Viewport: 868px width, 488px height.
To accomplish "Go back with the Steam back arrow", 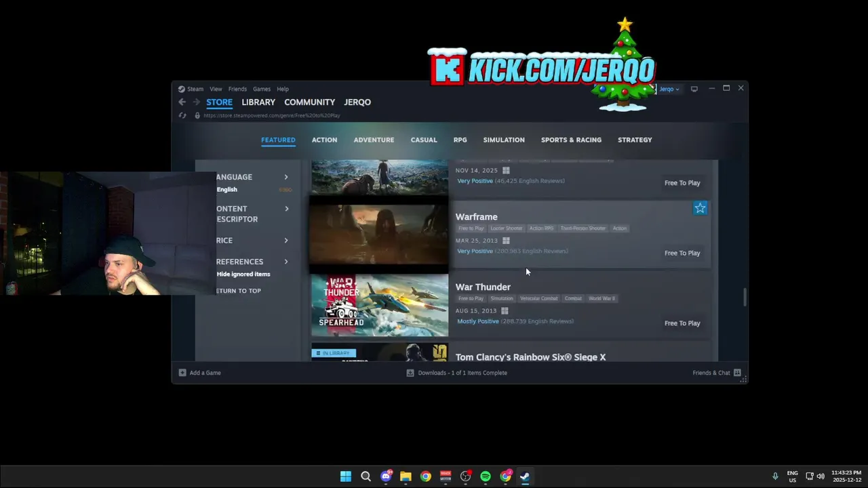I will click(182, 102).
